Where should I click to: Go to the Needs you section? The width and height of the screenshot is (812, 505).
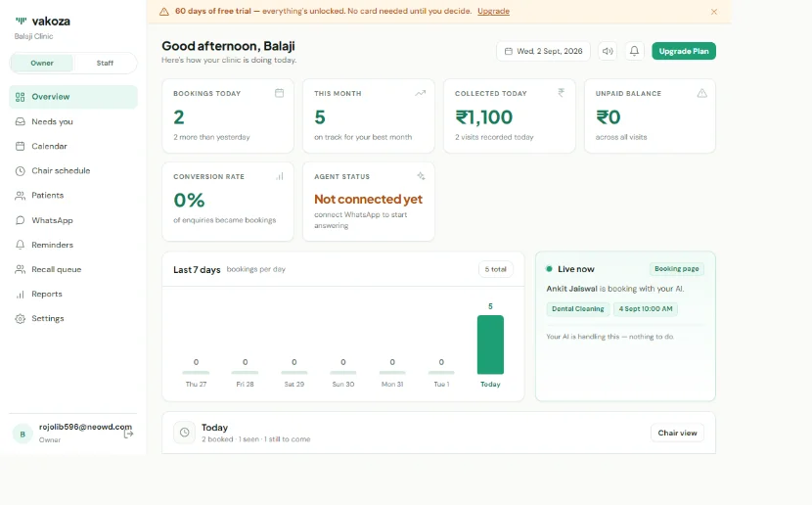[73, 121]
